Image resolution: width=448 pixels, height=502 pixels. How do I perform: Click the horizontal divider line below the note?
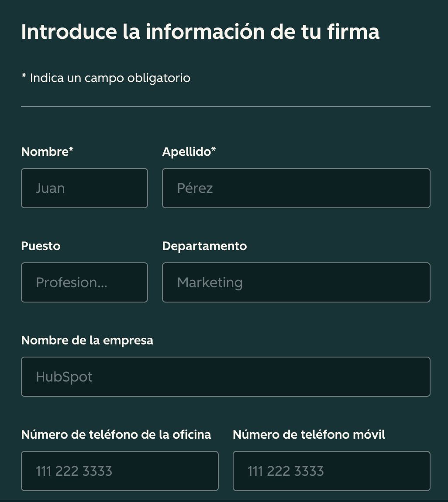point(225,107)
